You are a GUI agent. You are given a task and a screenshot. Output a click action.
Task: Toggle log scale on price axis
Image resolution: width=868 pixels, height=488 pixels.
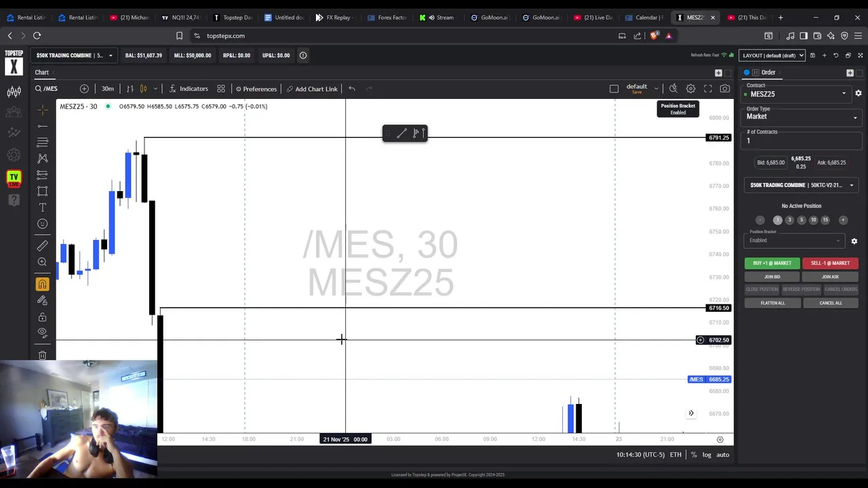(707, 455)
